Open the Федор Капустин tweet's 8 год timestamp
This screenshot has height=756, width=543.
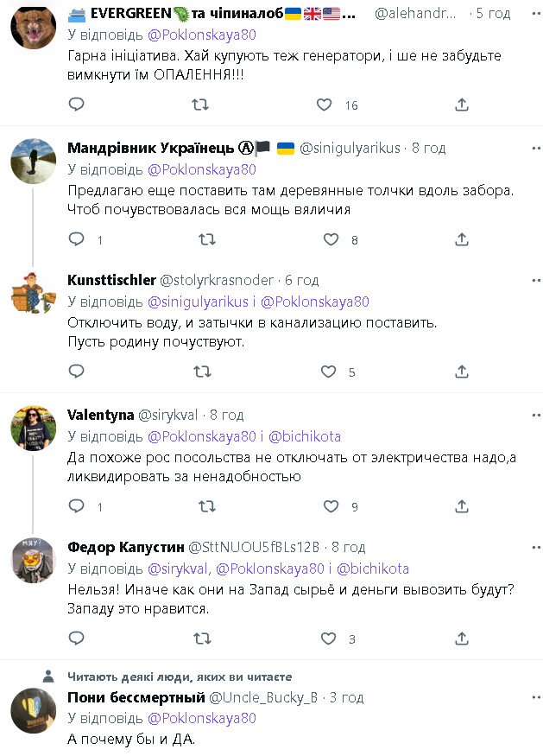pos(349,547)
